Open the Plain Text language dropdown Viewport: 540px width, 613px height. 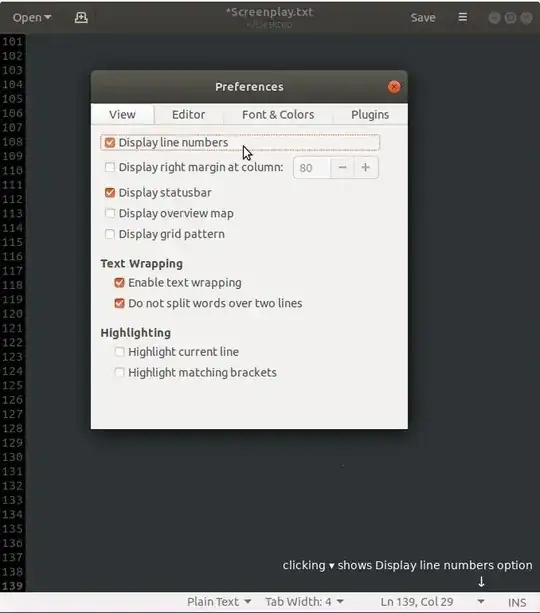219,602
